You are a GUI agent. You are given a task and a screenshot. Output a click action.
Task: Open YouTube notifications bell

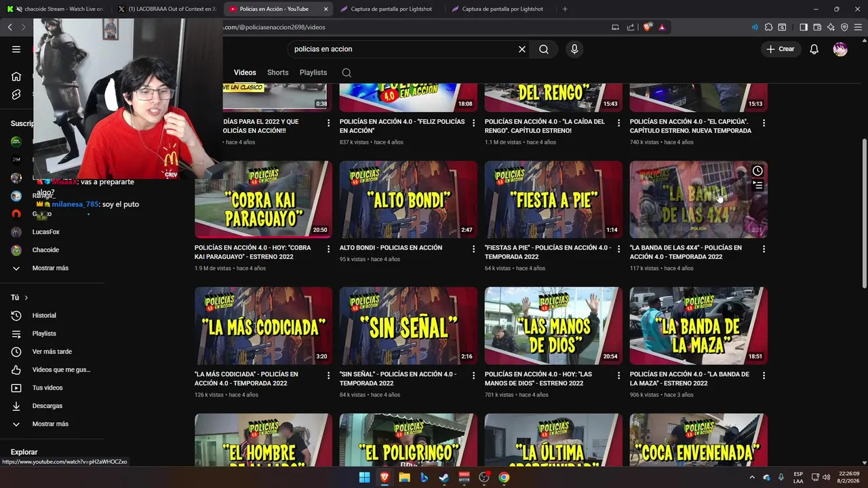tap(814, 49)
